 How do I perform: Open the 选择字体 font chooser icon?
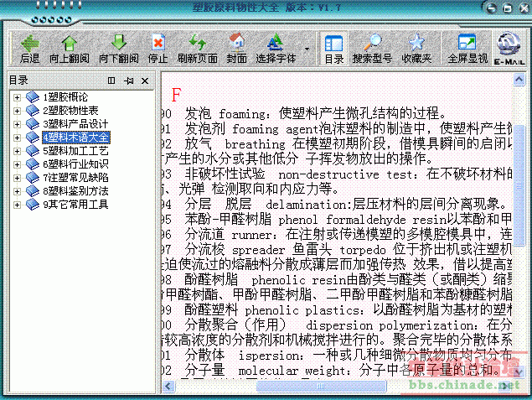275,43
